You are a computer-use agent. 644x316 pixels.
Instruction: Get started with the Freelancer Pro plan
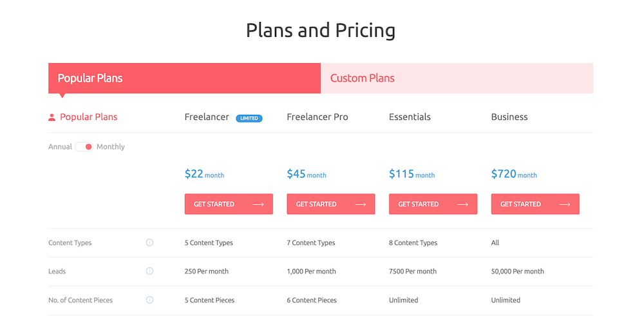(330, 204)
